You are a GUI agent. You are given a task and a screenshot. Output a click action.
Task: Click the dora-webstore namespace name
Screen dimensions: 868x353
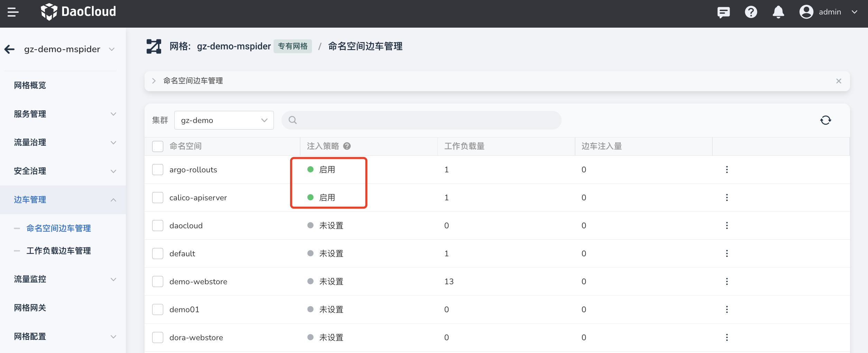[196, 338]
